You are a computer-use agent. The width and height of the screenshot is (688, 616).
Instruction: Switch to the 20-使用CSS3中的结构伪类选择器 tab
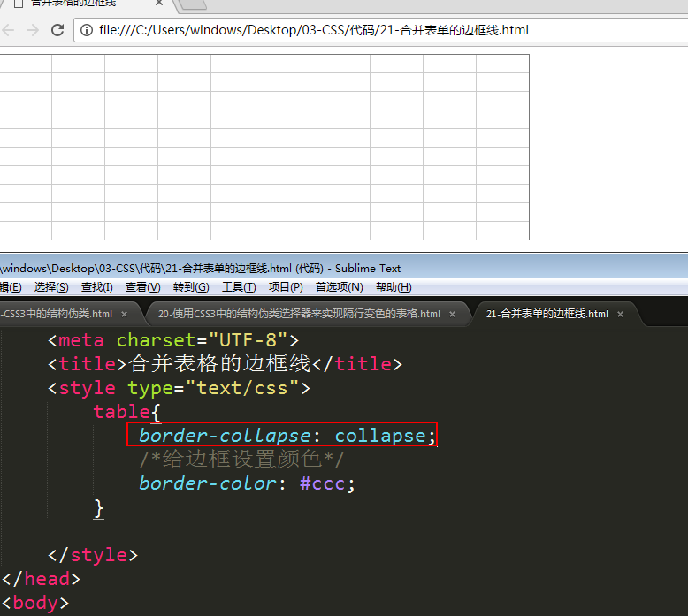tap(299, 314)
